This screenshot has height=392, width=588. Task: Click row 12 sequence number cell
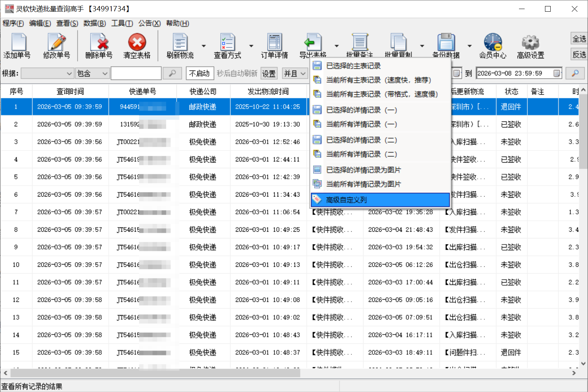(x=16, y=300)
